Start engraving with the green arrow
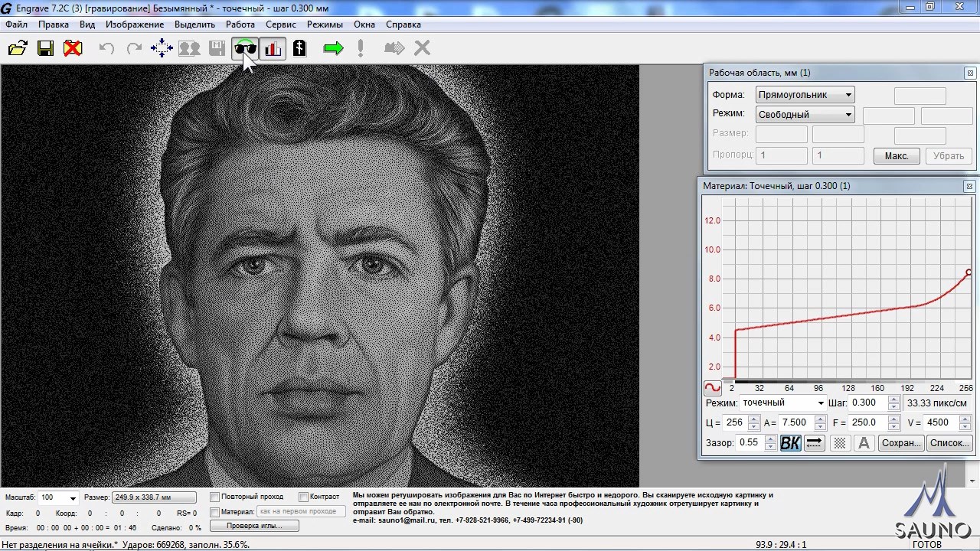This screenshot has width=980, height=551. (333, 49)
